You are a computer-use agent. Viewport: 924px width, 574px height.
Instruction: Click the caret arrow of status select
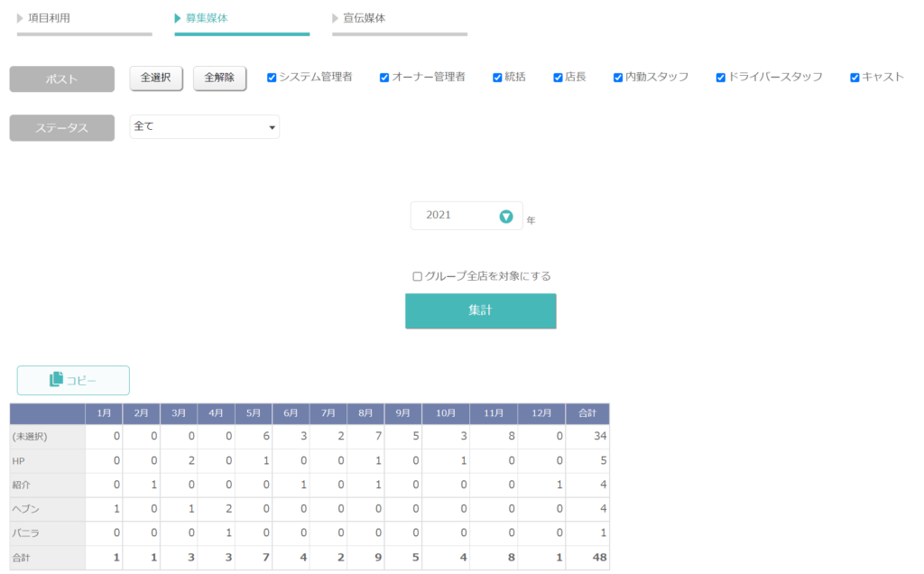272,127
